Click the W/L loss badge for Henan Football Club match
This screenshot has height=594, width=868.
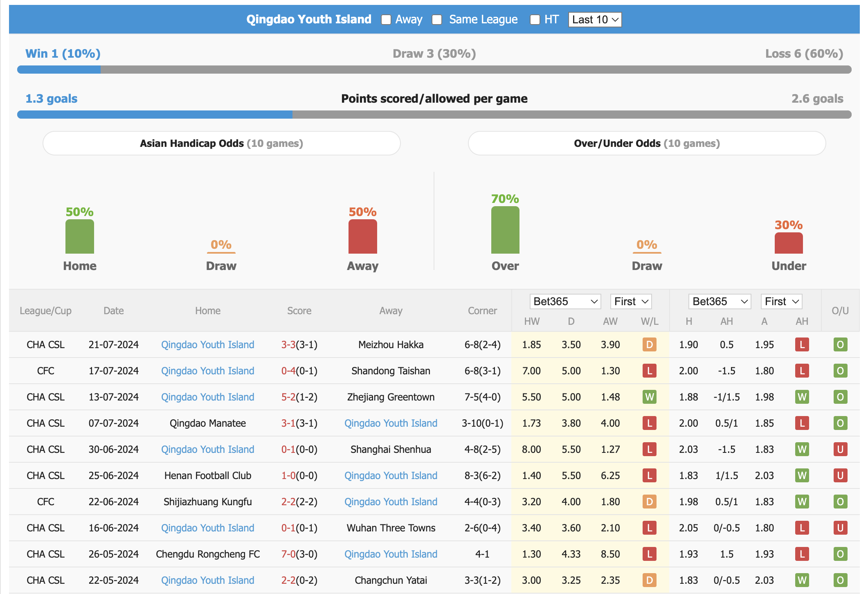tap(650, 476)
